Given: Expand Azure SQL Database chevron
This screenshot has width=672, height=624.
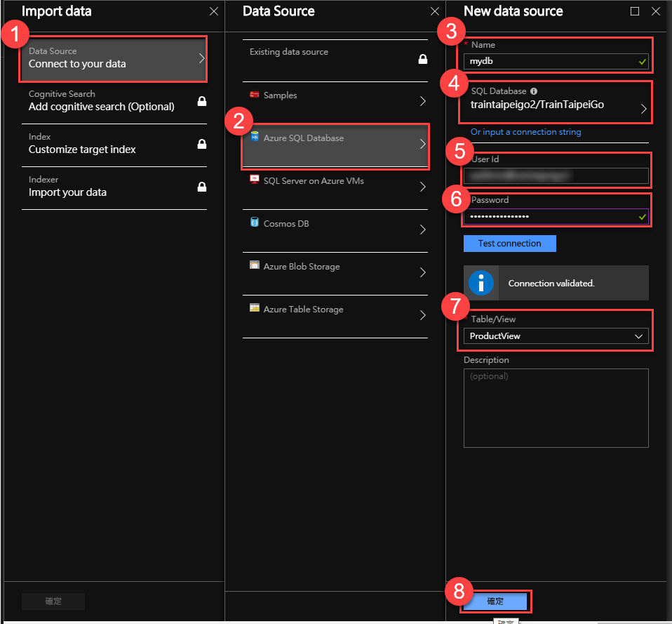Looking at the screenshot, I should click(422, 144).
